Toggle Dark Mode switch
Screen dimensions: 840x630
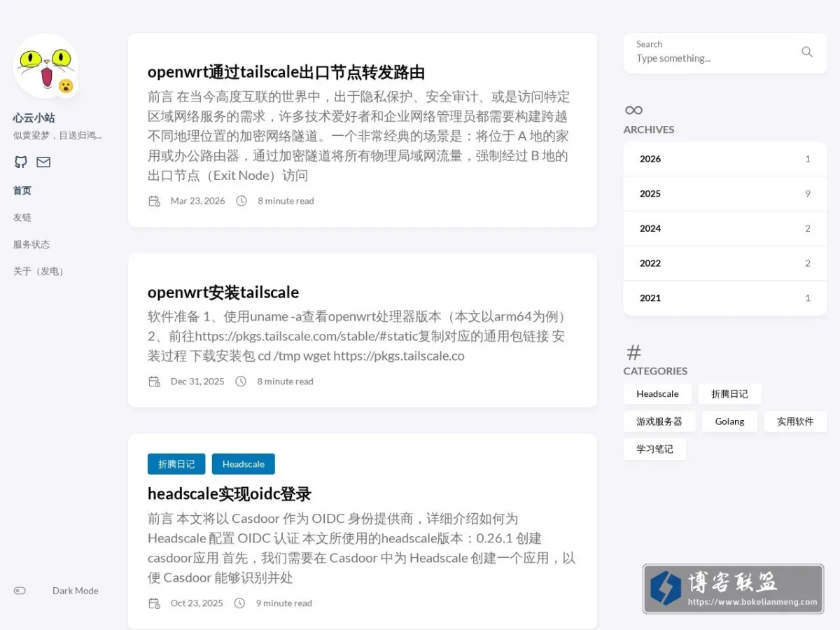20,591
